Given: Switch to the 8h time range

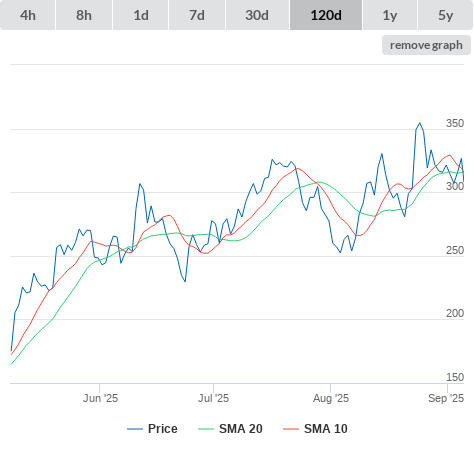Looking at the screenshot, I should [x=84, y=15].
